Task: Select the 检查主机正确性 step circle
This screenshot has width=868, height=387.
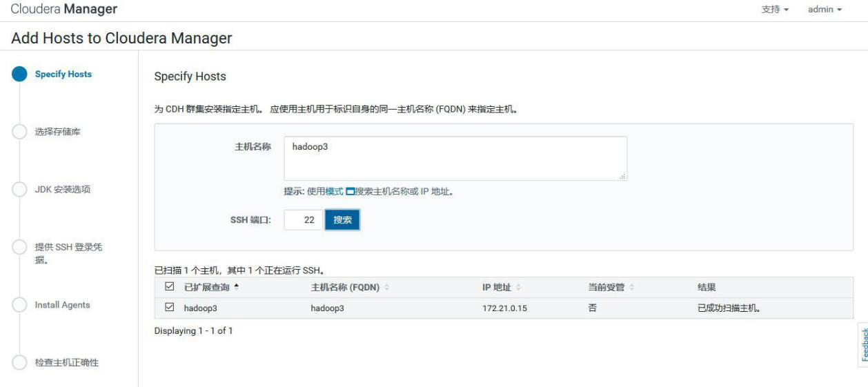Action: click(20, 363)
